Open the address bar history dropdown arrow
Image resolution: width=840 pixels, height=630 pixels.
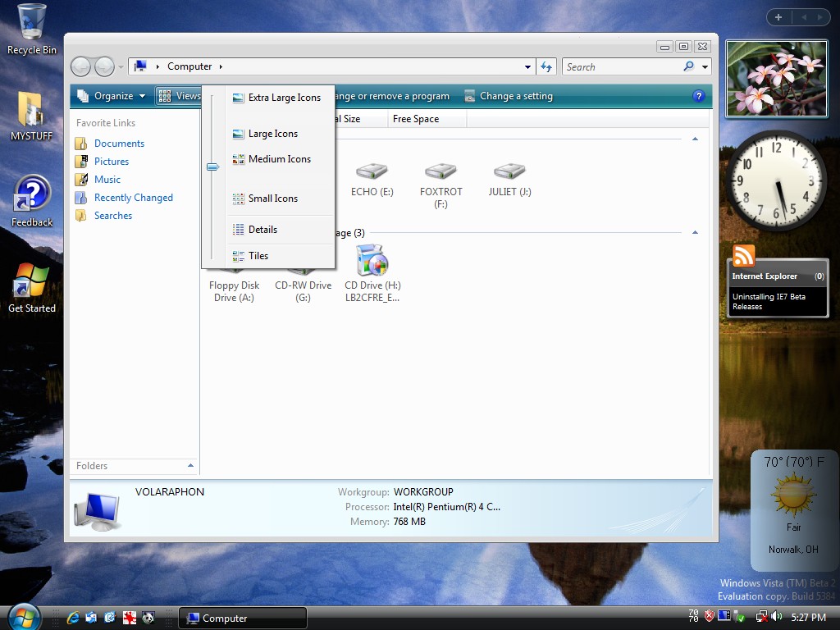[x=527, y=66]
